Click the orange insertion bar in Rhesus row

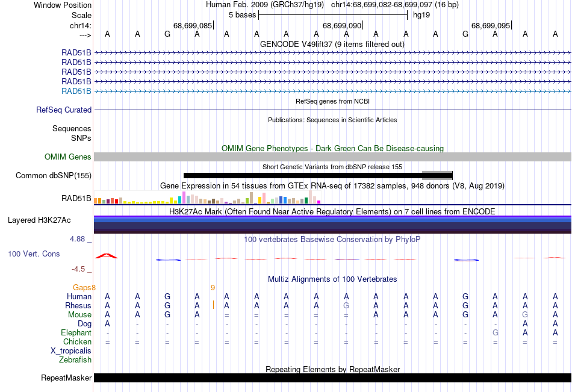(x=213, y=305)
